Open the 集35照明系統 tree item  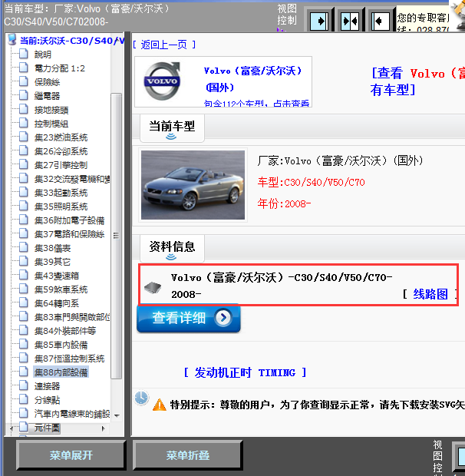[61, 207]
